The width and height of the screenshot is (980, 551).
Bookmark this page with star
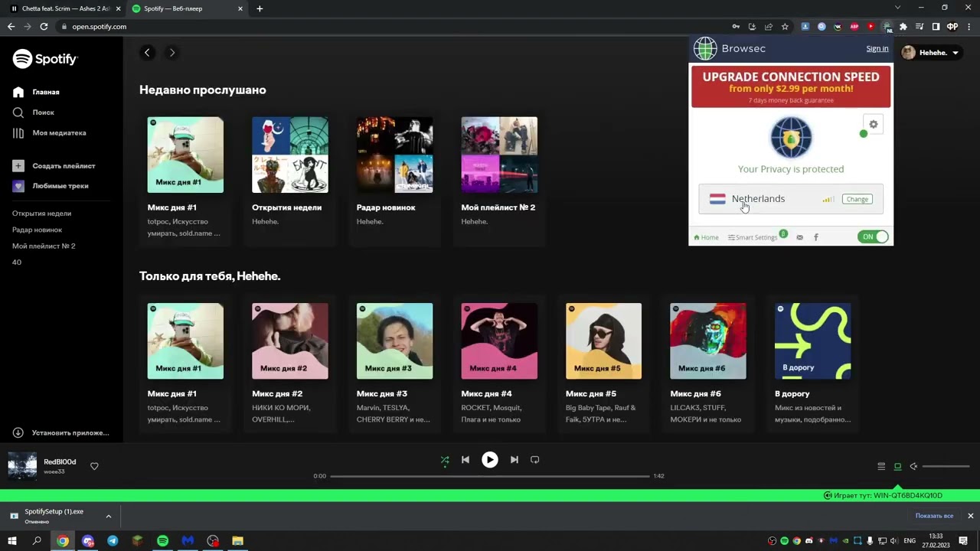[x=785, y=26]
